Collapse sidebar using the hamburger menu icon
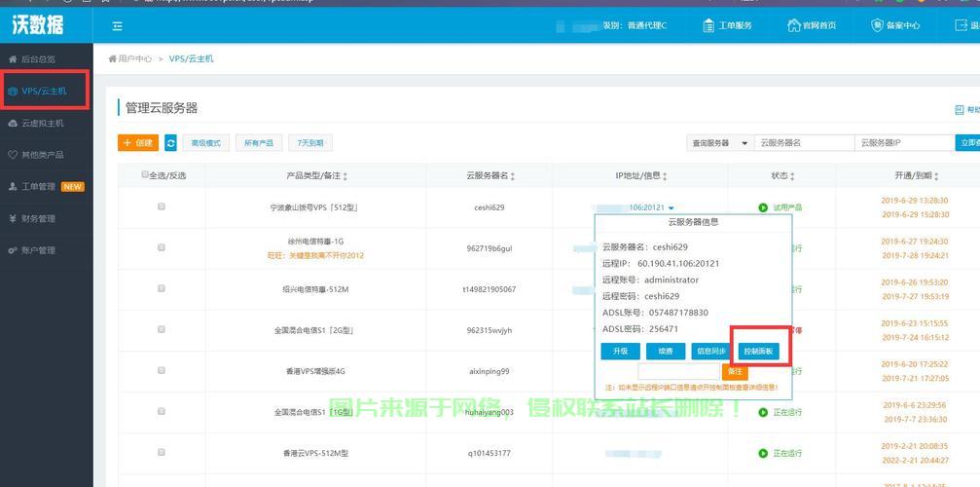980x487 pixels. [x=118, y=26]
